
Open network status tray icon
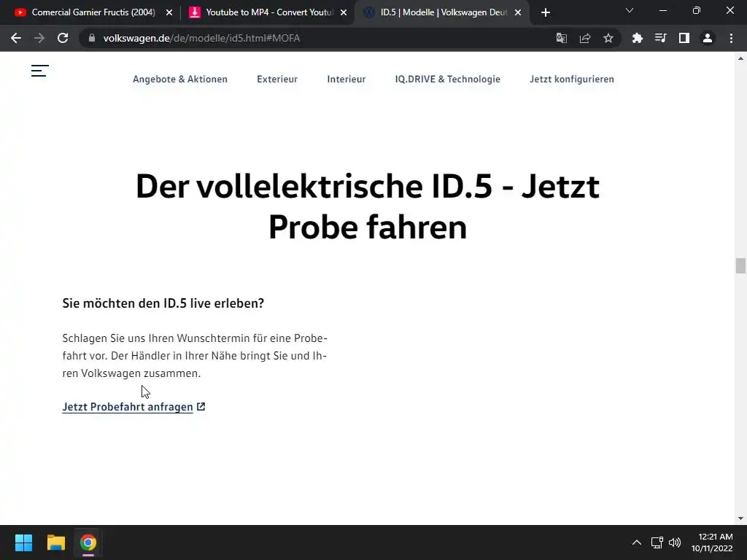[657, 542]
